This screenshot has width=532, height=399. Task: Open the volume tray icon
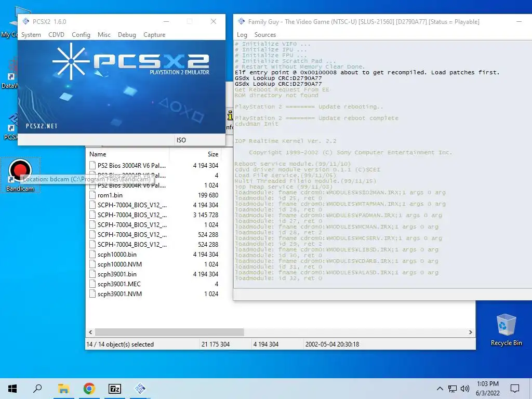click(x=465, y=389)
